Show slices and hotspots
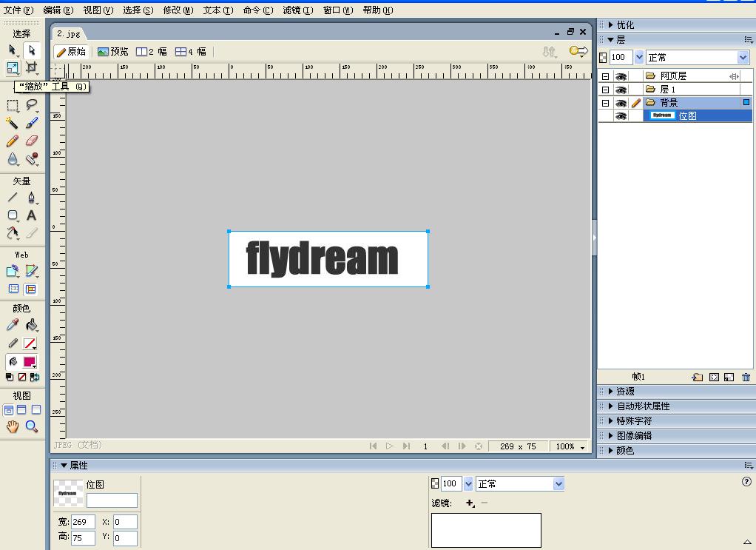The width and height of the screenshot is (756, 550). tap(31, 289)
